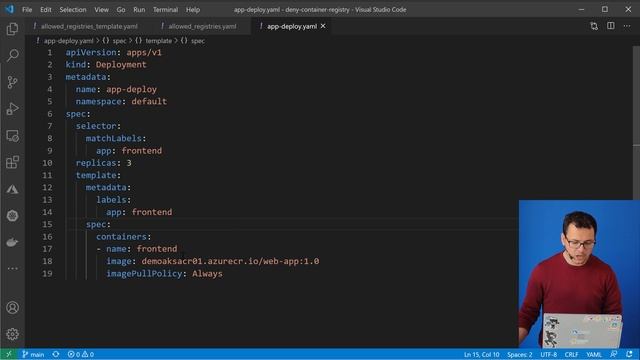Switch to allowed_registries.yaml tab
The height and width of the screenshot is (360, 640).
tap(202, 26)
